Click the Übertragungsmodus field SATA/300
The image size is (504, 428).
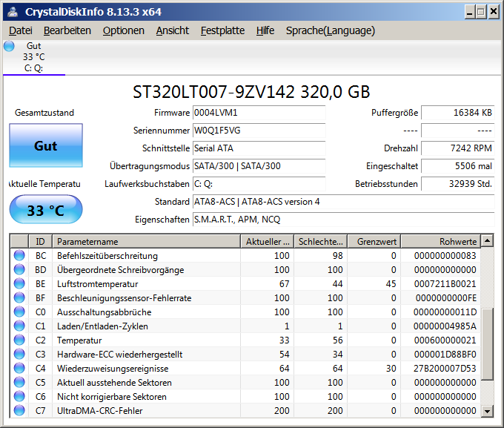pos(259,166)
